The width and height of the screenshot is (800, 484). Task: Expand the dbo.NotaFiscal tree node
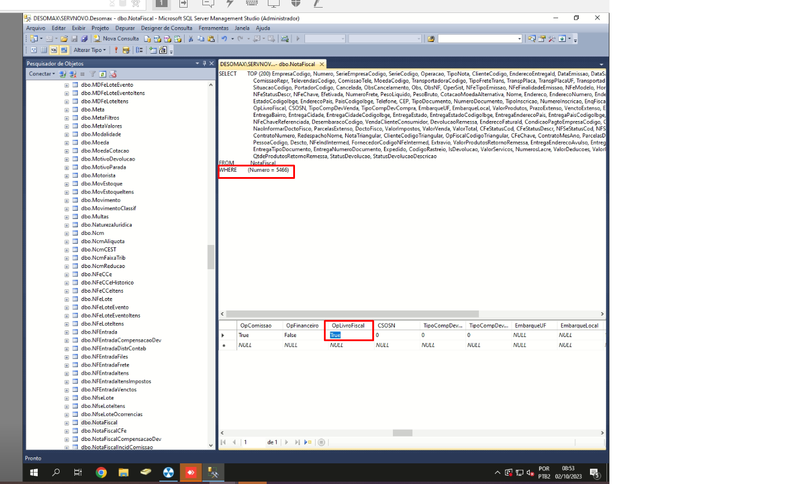pyautogui.click(x=66, y=423)
